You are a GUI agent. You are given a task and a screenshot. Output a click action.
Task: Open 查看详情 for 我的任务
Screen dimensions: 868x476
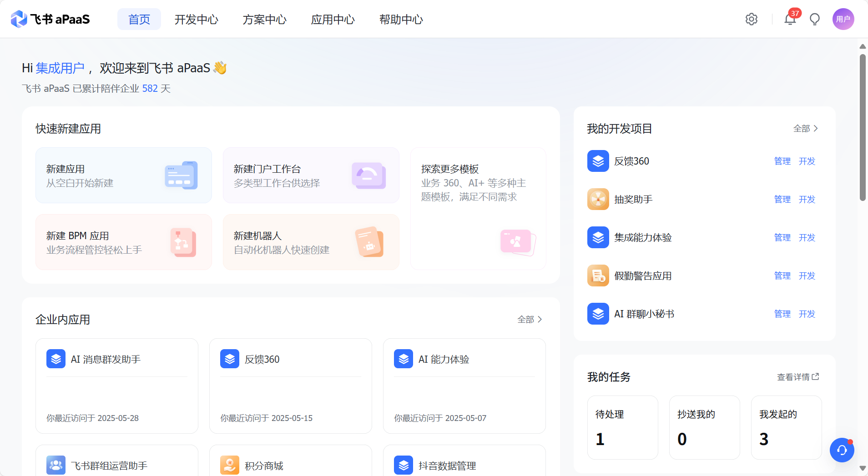[x=797, y=377]
